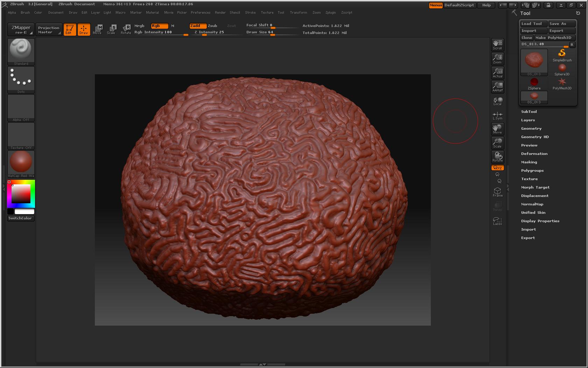
Task: Click the Frame icon on the right shelf
Action: coord(497,192)
